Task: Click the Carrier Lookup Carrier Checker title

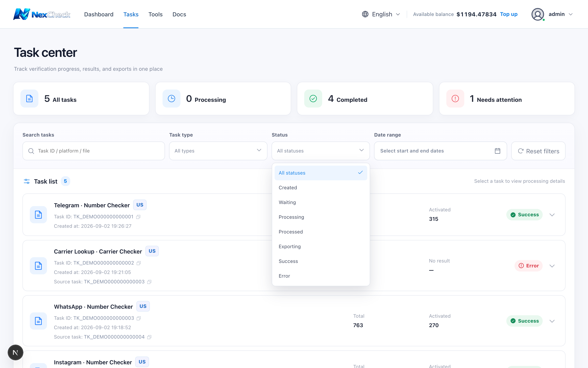Action: (98, 252)
